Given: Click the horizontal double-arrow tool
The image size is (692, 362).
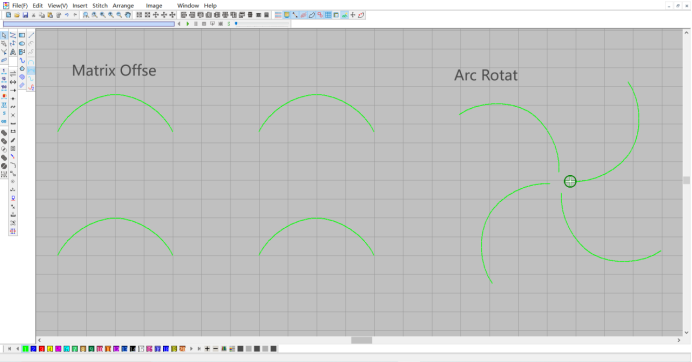Looking at the screenshot, I should pyautogui.click(x=13, y=82).
